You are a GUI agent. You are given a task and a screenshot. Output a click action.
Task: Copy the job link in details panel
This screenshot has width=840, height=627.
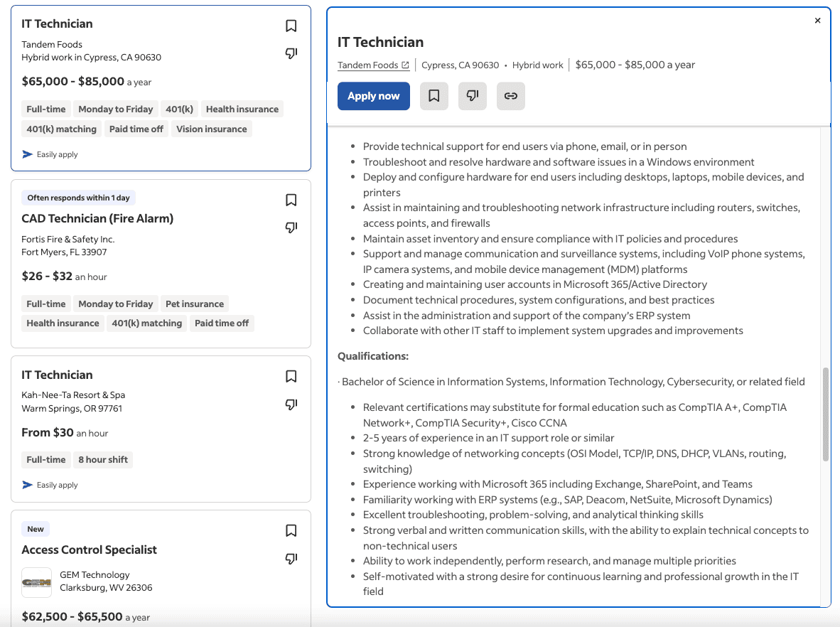[x=510, y=96]
